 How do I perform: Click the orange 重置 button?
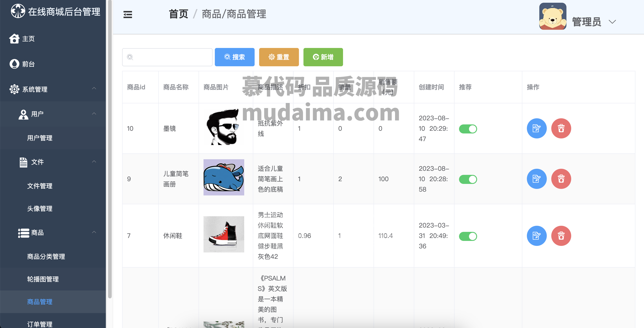(279, 57)
